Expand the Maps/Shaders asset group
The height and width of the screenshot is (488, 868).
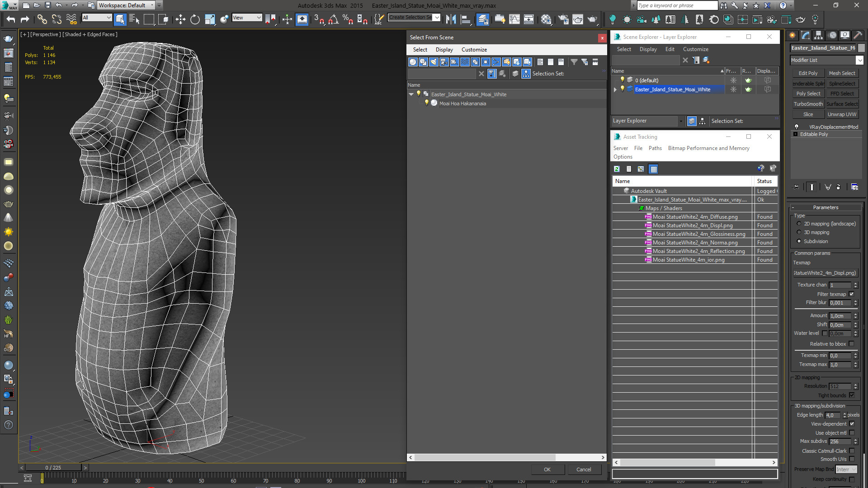click(642, 208)
